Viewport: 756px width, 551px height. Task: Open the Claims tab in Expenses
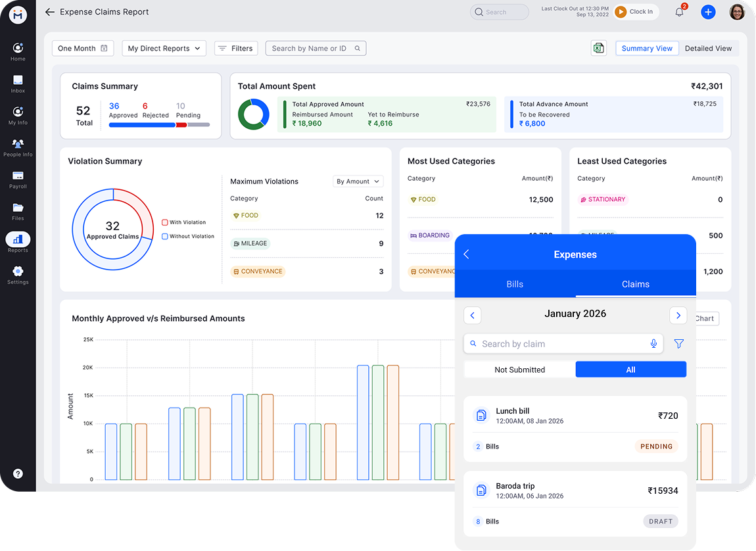636,284
